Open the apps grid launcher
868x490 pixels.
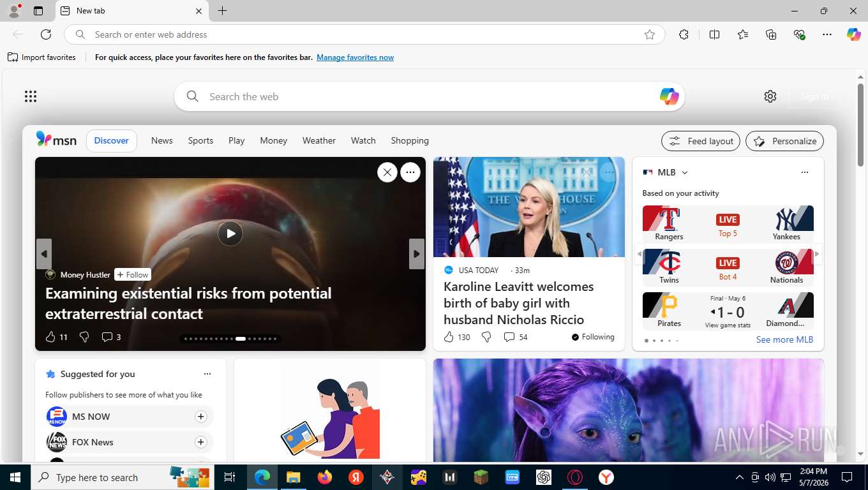pos(31,96)
